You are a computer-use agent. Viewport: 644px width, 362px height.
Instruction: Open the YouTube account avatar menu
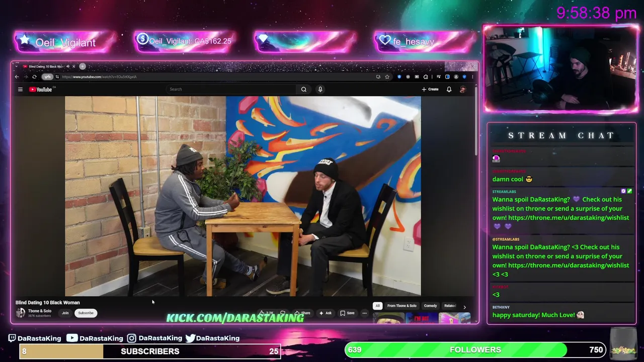[463, 89]
